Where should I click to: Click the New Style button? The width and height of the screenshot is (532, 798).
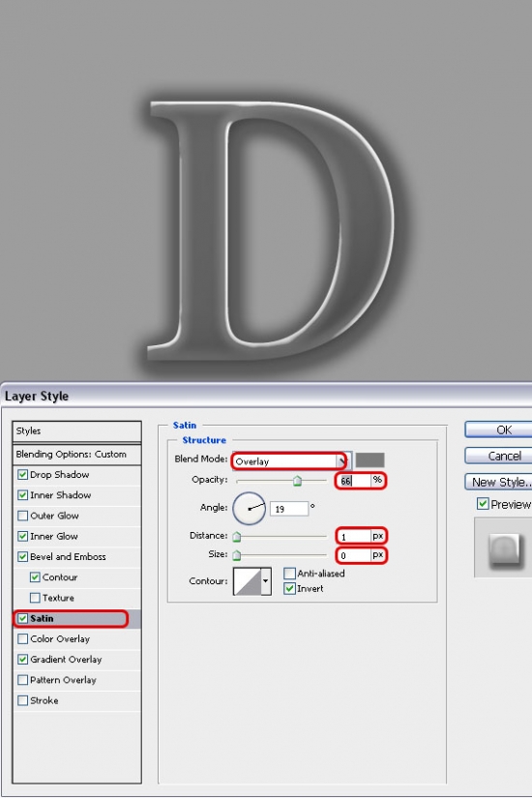(499, 482)
